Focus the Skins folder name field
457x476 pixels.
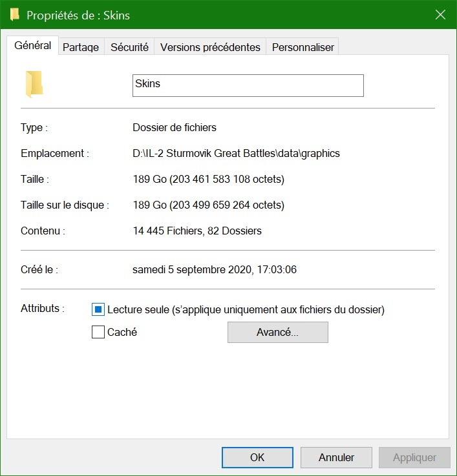point(248,86)
